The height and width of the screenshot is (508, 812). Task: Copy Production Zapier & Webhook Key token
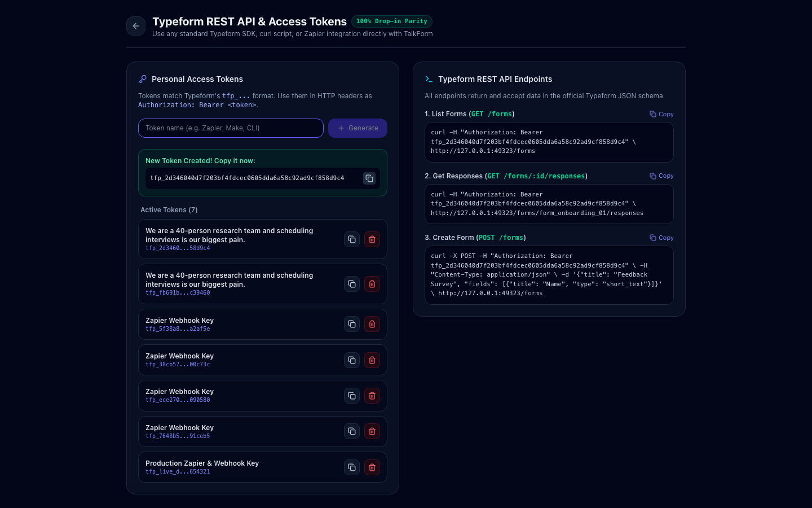pos(352,467)
